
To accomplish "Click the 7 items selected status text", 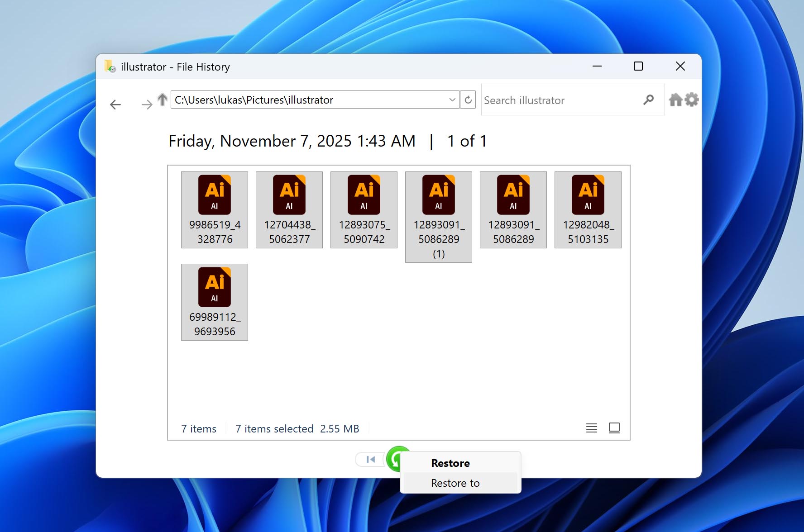I will point(274,428).
